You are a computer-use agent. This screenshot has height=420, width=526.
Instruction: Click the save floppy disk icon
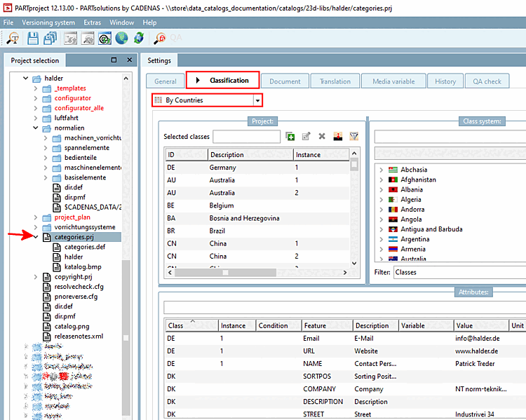click(x=33, y=38)
